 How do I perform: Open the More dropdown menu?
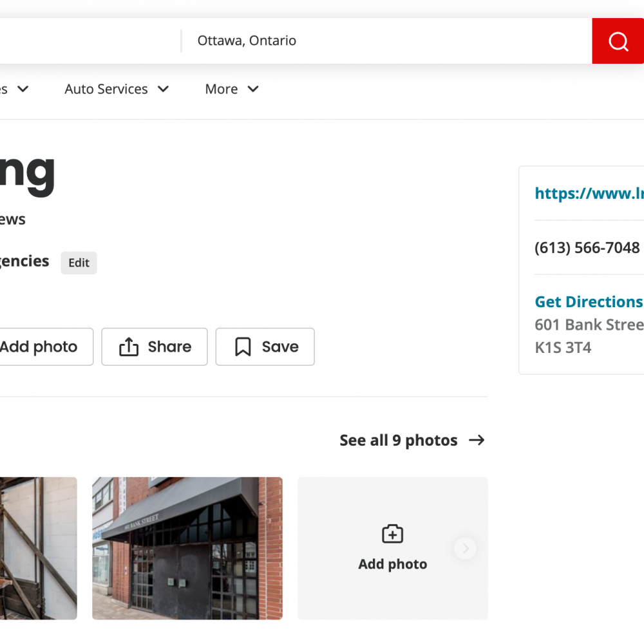pos(231,90)
